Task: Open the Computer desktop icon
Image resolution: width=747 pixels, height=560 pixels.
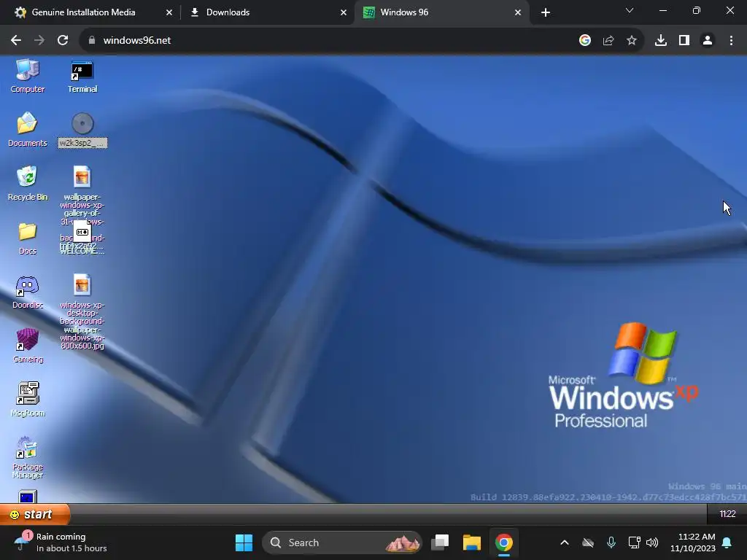Action: click(27, 75)
